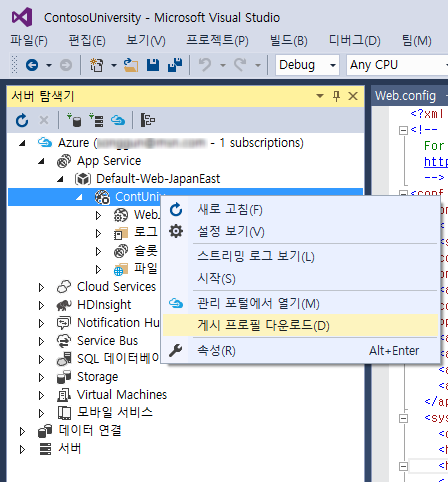Open the Server Explorer window position dropdown
This screenshot has height=482, width=448.
coord(320,96)
